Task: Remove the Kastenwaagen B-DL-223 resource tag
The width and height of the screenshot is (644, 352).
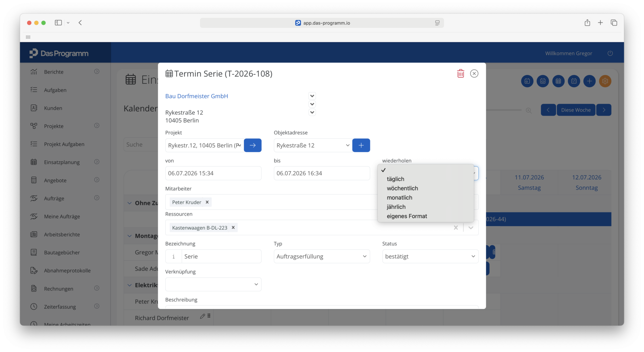Action: pyautogui.click(x=233, y=228)
